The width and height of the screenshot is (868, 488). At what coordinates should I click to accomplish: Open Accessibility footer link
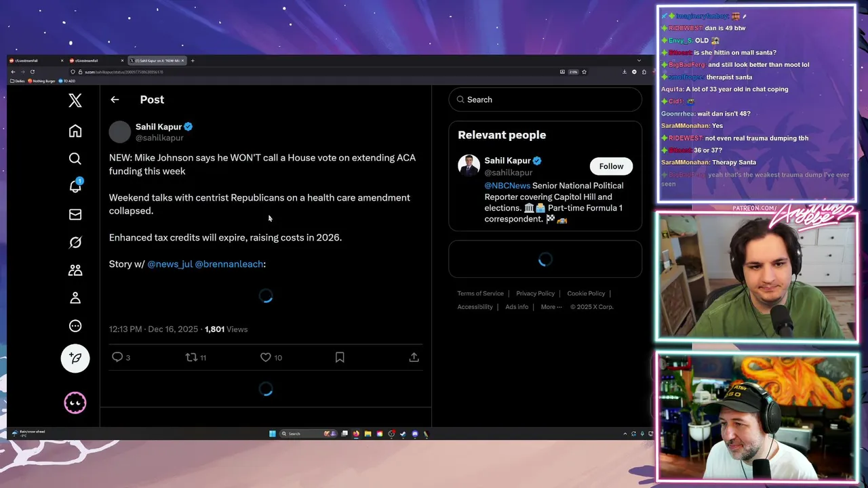click(x=475, y=307)
